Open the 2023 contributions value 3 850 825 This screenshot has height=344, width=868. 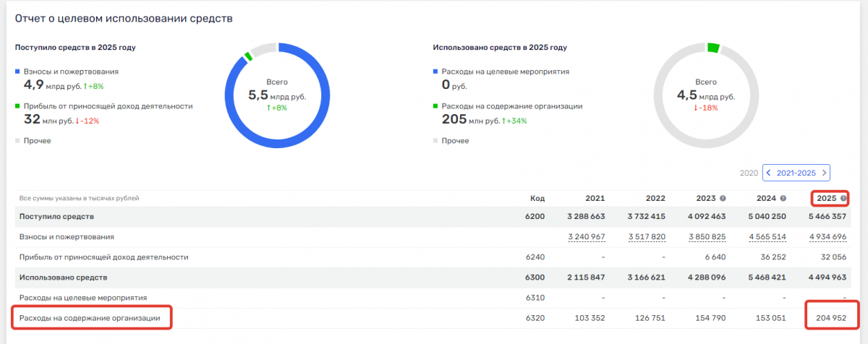point(706,237)
